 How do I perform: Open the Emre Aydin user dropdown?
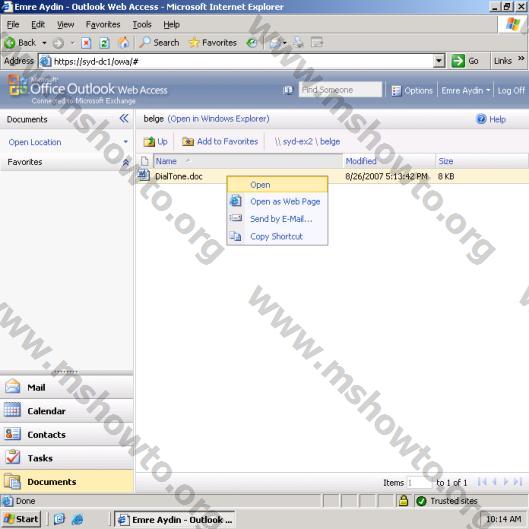pos(466,90)
